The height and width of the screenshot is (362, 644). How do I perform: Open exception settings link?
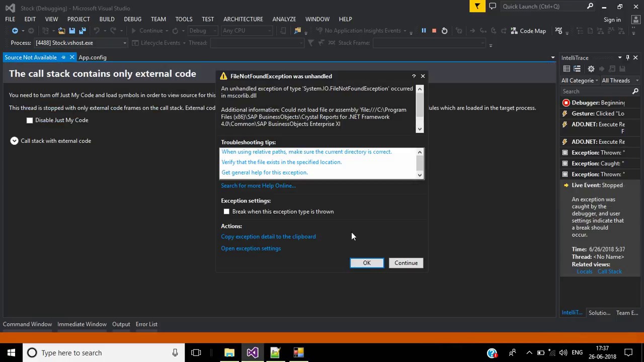pos(251,248)
